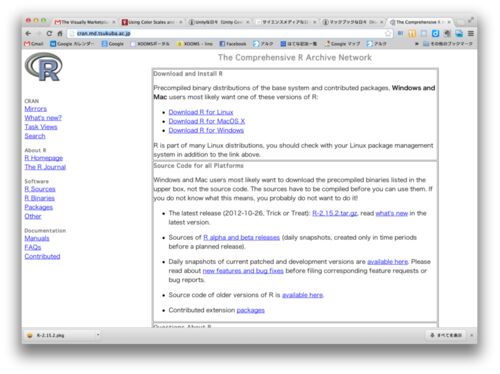Viewport: 500px width, 374px height.
Task: Open the other bookmarks folder
Action: point(448,44)
